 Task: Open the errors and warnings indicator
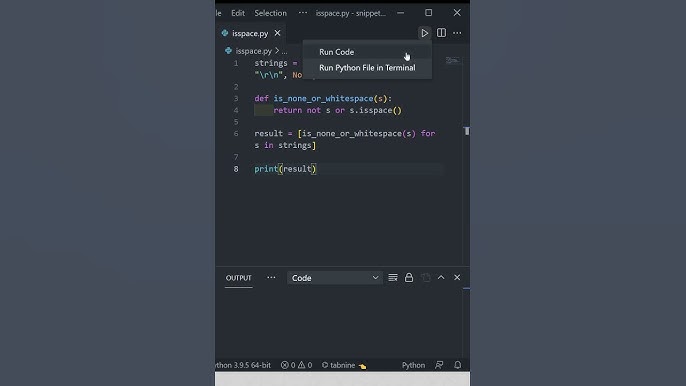(296, 365)
